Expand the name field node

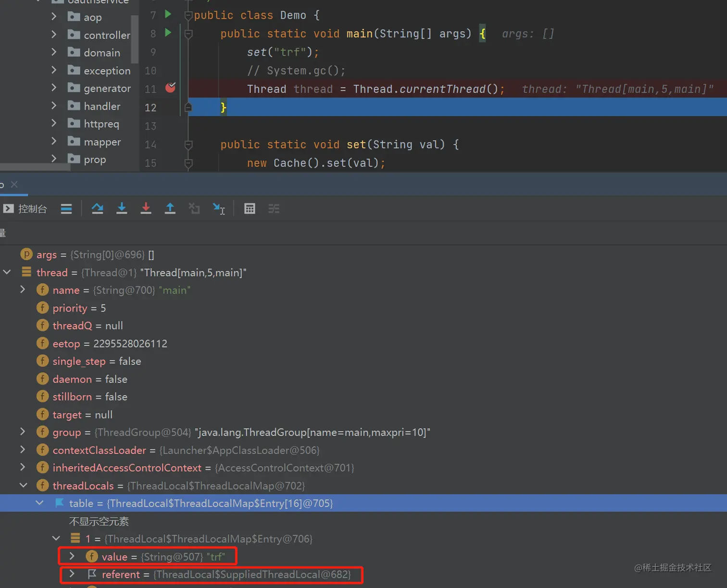tap(23, 290)
